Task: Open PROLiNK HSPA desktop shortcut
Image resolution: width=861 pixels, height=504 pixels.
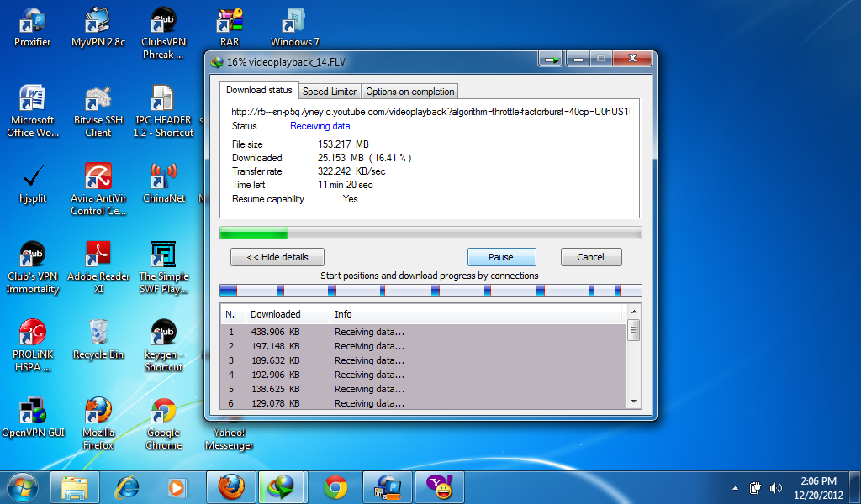Action: [x=33, y=345]
